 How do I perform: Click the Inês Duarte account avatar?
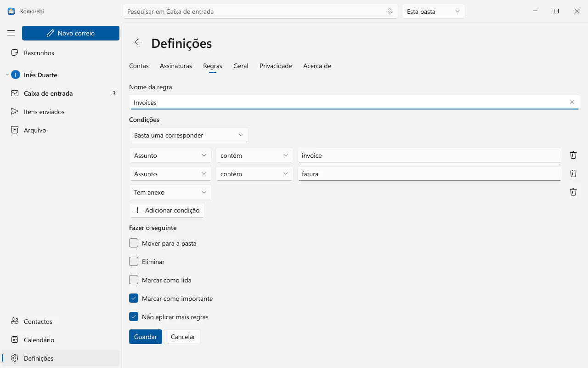point(16,75)
